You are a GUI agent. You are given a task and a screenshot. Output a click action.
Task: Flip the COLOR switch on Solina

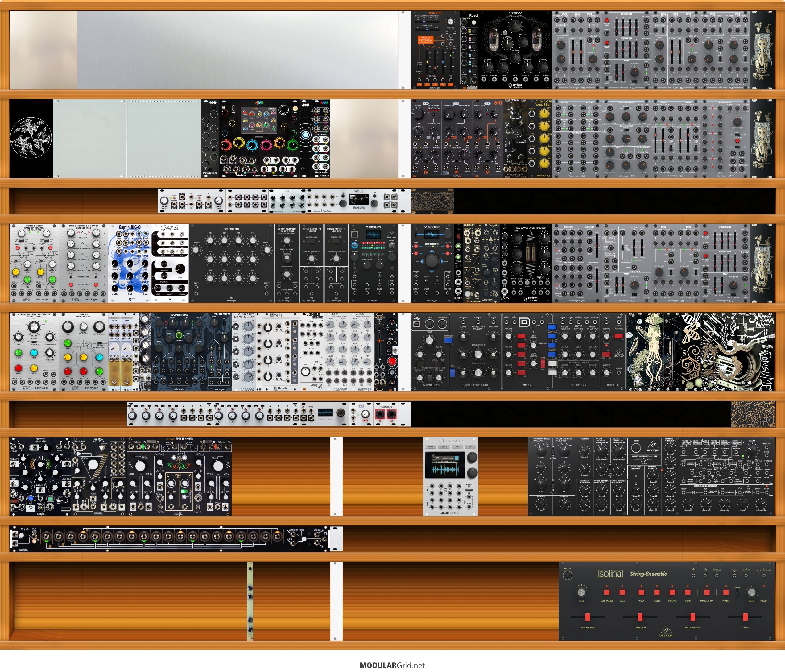click(737, 593)
